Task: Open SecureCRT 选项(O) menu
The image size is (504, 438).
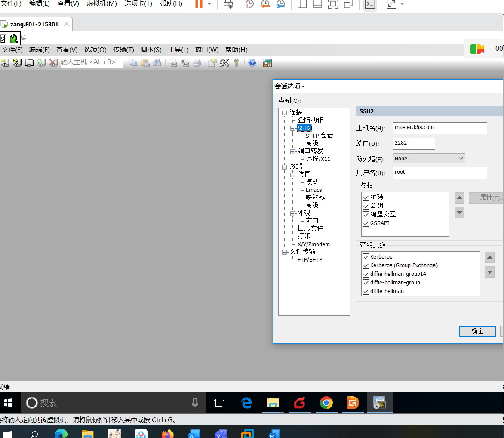Action: coord(95,50)
